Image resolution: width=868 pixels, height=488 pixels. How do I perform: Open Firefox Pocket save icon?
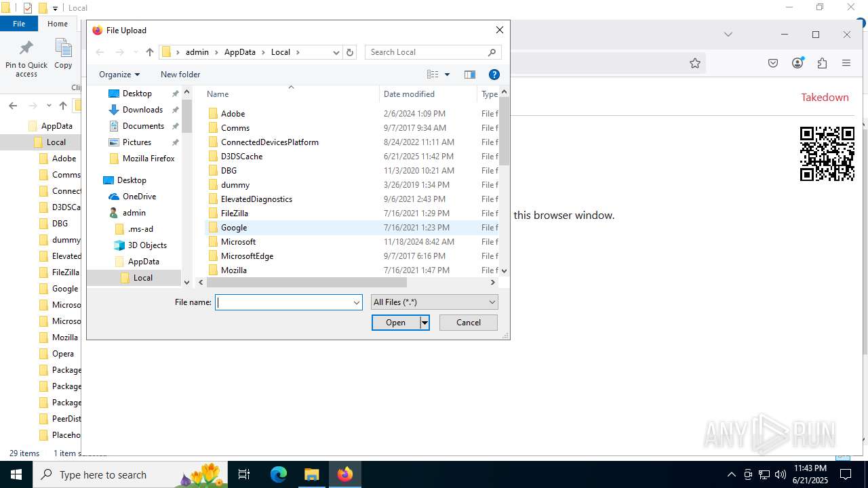tap(773, 63)
